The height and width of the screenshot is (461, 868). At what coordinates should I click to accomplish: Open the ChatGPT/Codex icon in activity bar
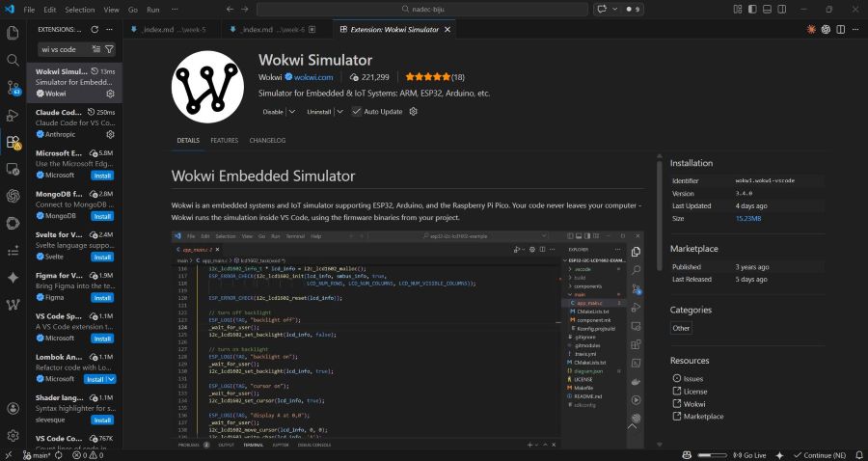click(x=13, y=196)
